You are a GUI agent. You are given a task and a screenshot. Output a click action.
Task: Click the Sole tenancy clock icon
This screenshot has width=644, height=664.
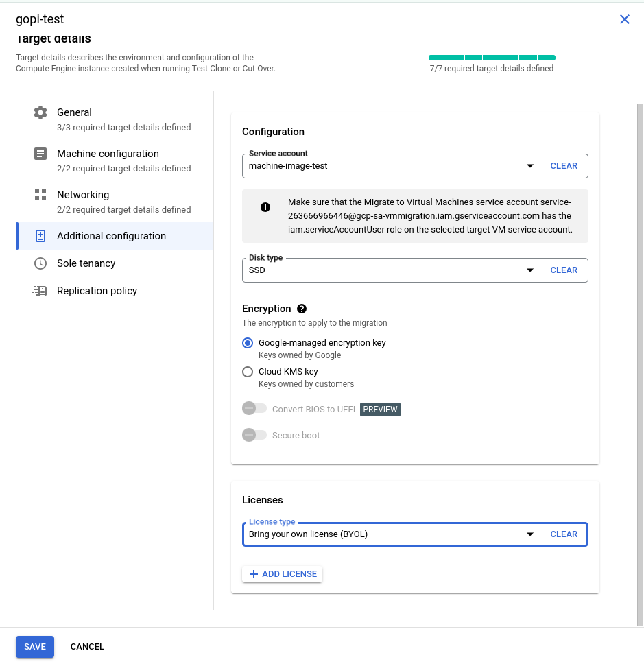tap(40, 263)
